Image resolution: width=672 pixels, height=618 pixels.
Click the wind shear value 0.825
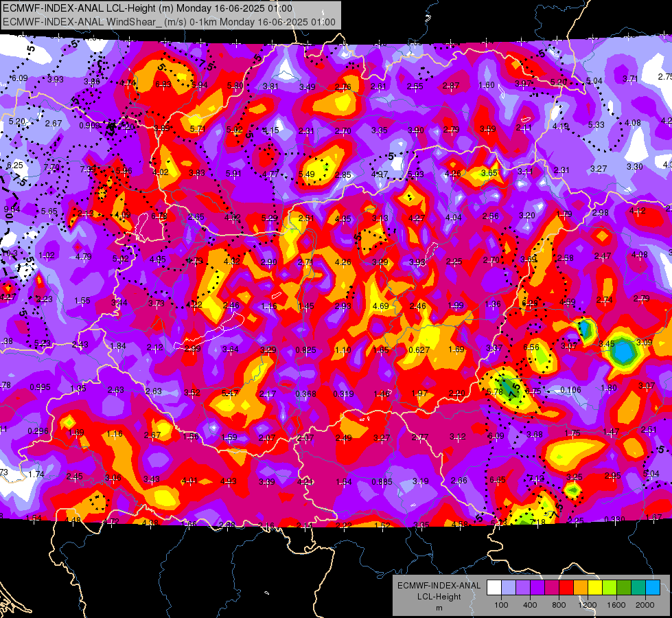point(305,350)
